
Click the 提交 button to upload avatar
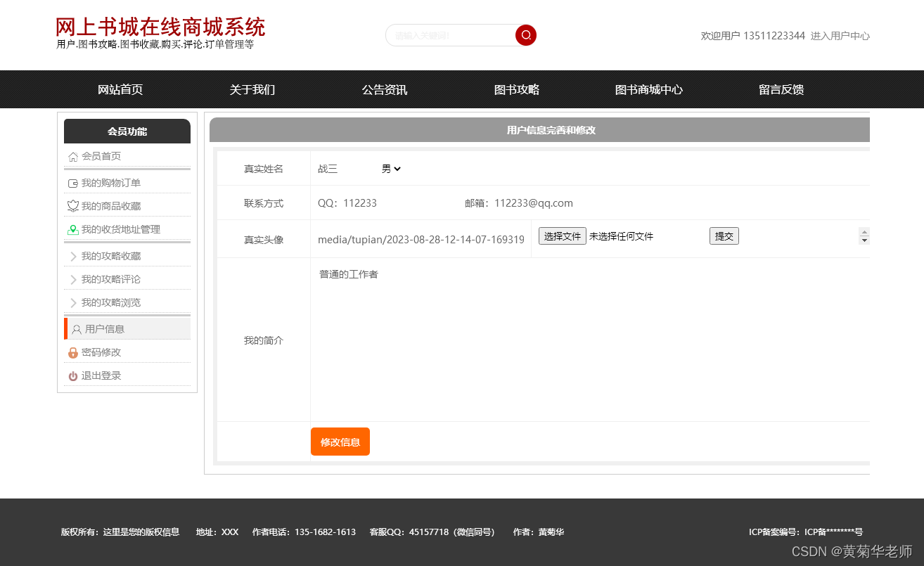[x=724, y=236]
